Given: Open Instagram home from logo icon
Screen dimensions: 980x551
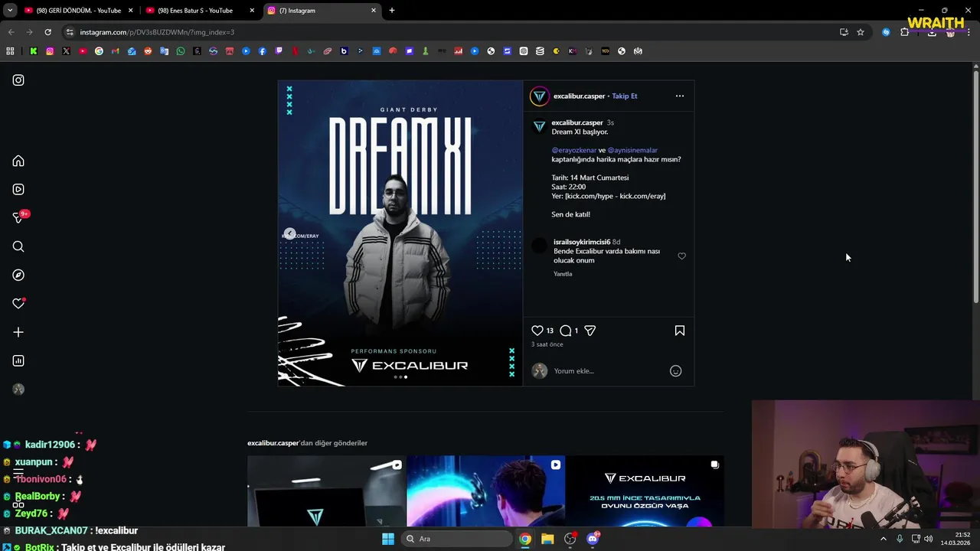Looking at the screenshot, I should 18,80.
